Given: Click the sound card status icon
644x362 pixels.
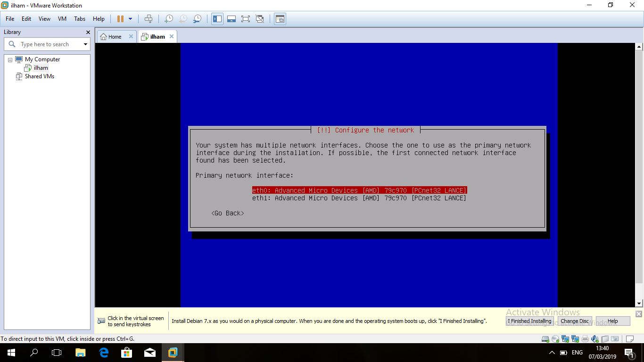Looking at the screenshot, I should 595,338.
